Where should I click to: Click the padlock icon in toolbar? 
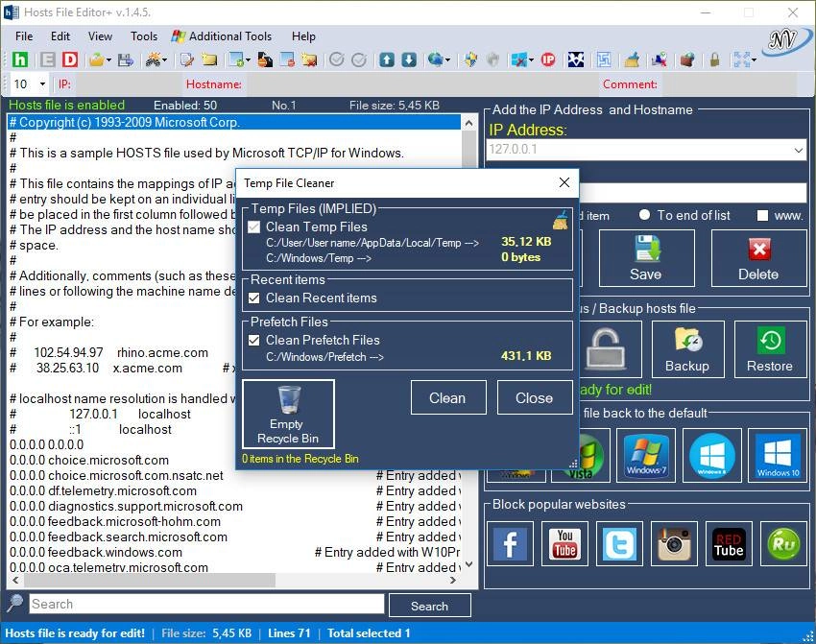coord(715,60)
